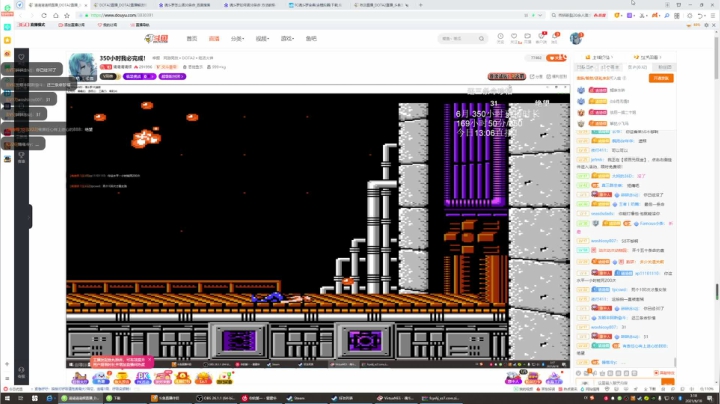Select the 鱼吧 item in the site navigation
Image resolution: width=720 pixels, height=404 pixels.
[311, 39]
